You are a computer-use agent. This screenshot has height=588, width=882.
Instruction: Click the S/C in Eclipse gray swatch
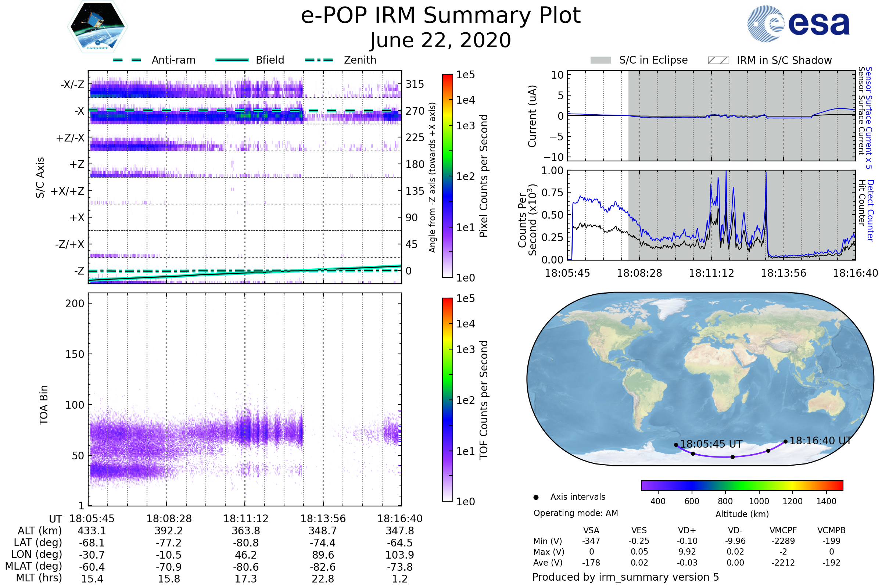click(600, 60)
